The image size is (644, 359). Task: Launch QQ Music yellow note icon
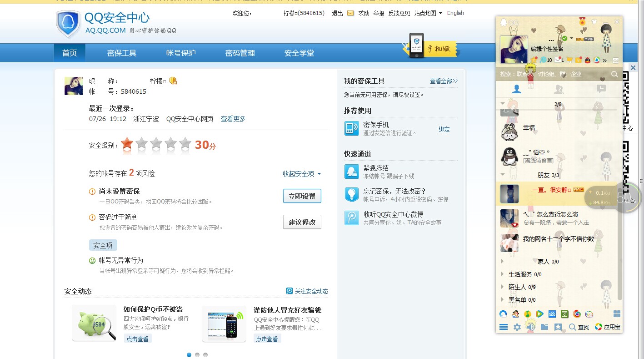tap(528, 313)
